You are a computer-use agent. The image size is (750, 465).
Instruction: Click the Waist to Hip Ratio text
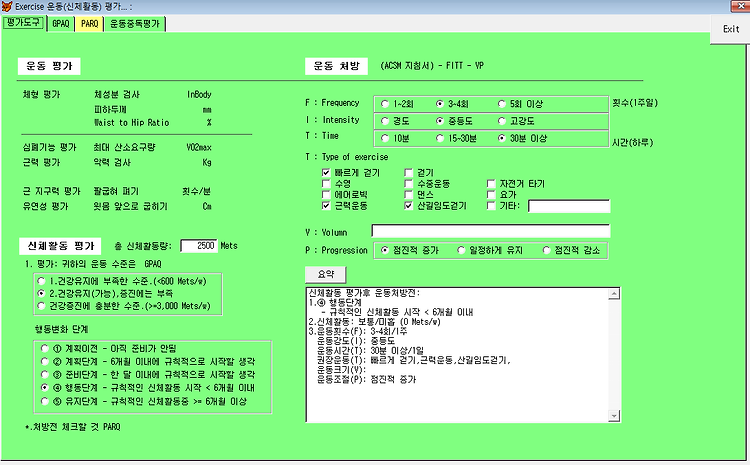tap(132, 123)
